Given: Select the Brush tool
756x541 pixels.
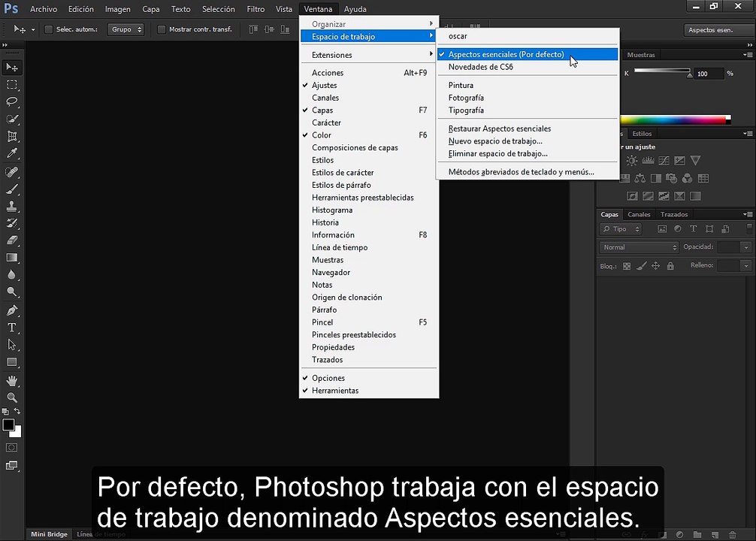Looking at the screenshot, I should pos(11,189).
